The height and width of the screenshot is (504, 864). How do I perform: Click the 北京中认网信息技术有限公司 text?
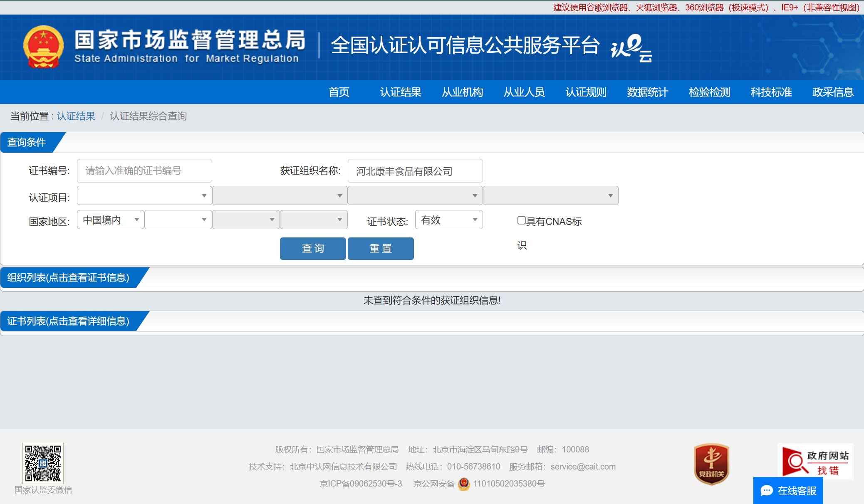(x=344, y=467)
